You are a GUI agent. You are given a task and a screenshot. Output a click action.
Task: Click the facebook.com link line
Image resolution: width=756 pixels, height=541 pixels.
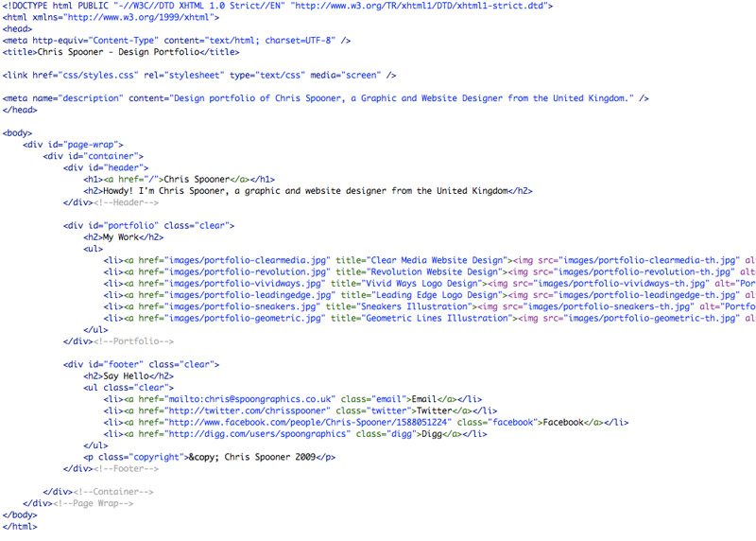[366, 423]
